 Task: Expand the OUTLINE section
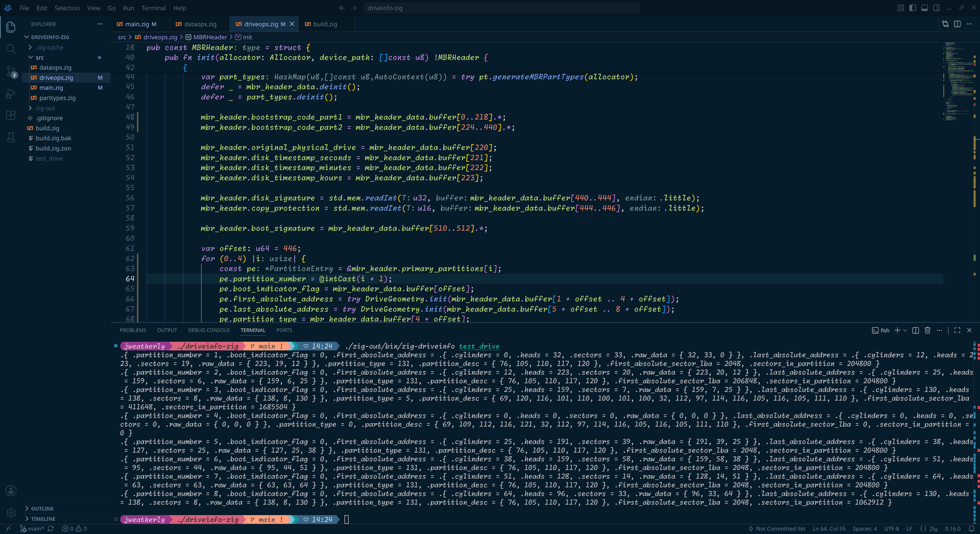[x=66, y=508]
